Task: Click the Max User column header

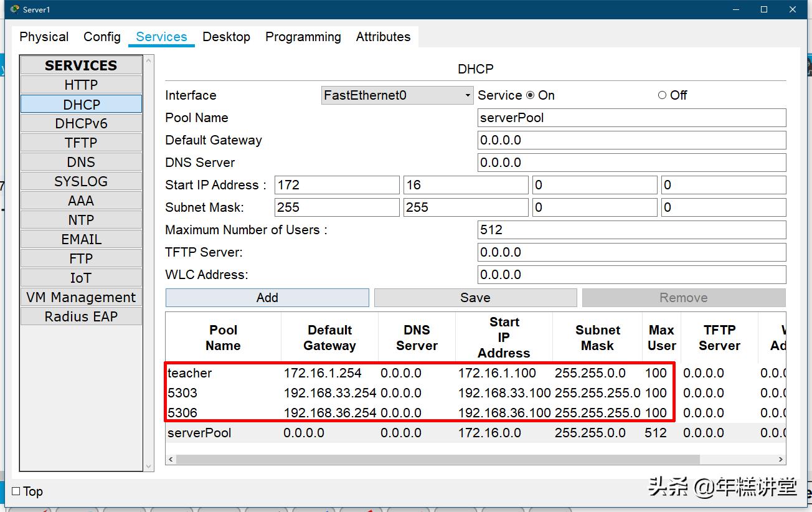Action: pyautogui.click(x=661, y=338)
